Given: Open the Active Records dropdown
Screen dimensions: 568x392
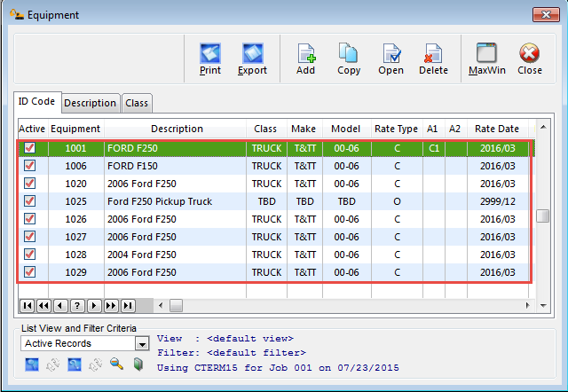Looking at the screenshot, I should click(142, 343).
